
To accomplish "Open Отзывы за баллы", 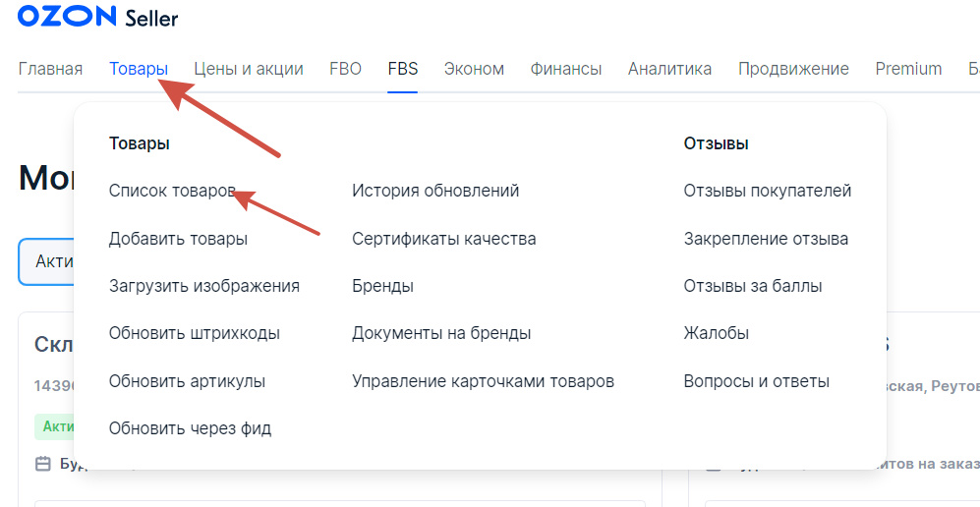I will 753,286.
